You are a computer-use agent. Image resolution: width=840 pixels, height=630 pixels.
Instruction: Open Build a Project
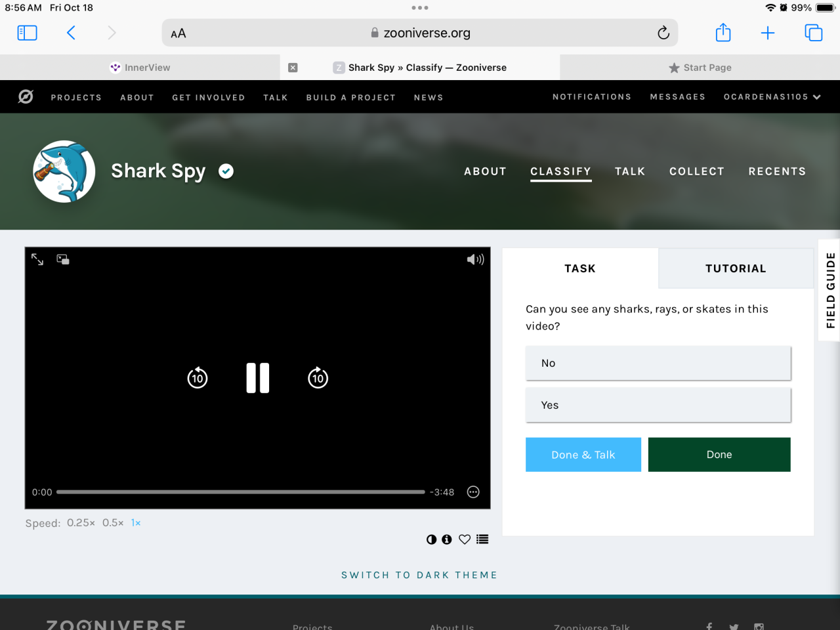click(x=351, y=98)
